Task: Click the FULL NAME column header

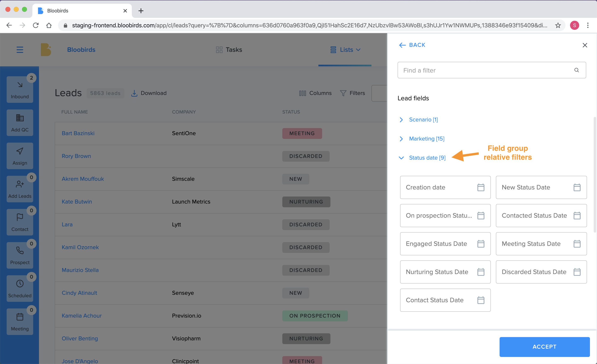Action: [74, 112]
